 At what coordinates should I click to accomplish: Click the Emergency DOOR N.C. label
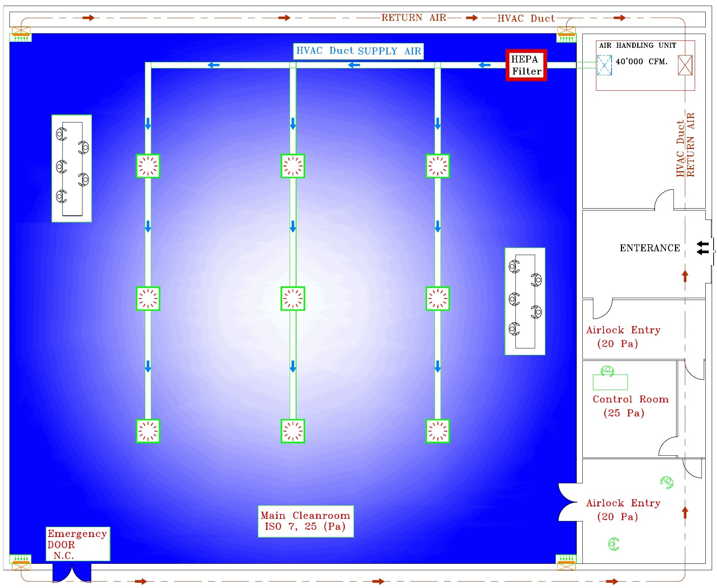click(78, 544)
